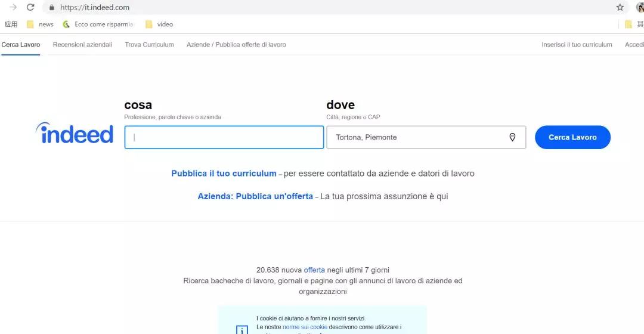Click Inserisci il tuo curriculum link
This screenshot has width=644, height=334.
point(577,44)
